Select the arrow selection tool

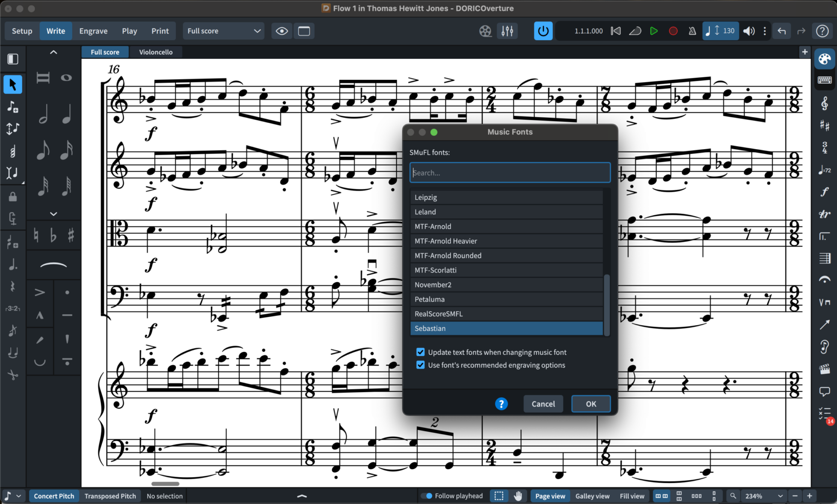[x=13, y=84]
